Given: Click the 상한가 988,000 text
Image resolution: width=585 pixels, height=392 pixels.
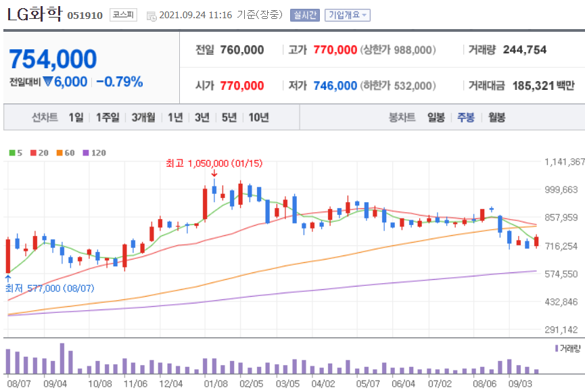Looking at the screenshot, I should coord(398,49).
